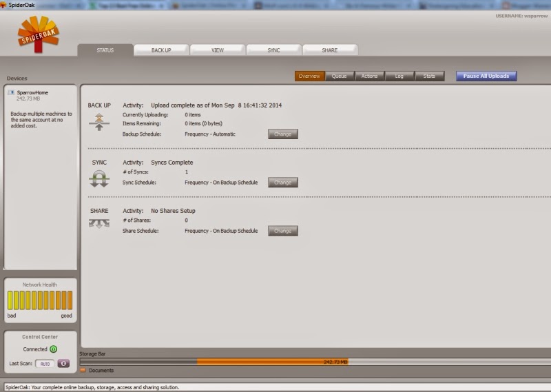Click the rescan refresh icon
The height and width of the screenshot is (392, 551).
(63, 364)
